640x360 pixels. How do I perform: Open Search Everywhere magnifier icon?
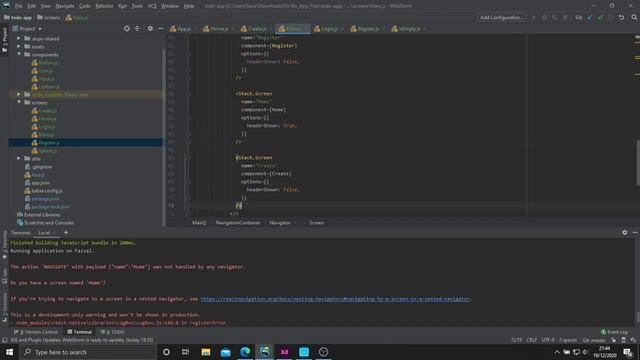[x=634, y=18]
